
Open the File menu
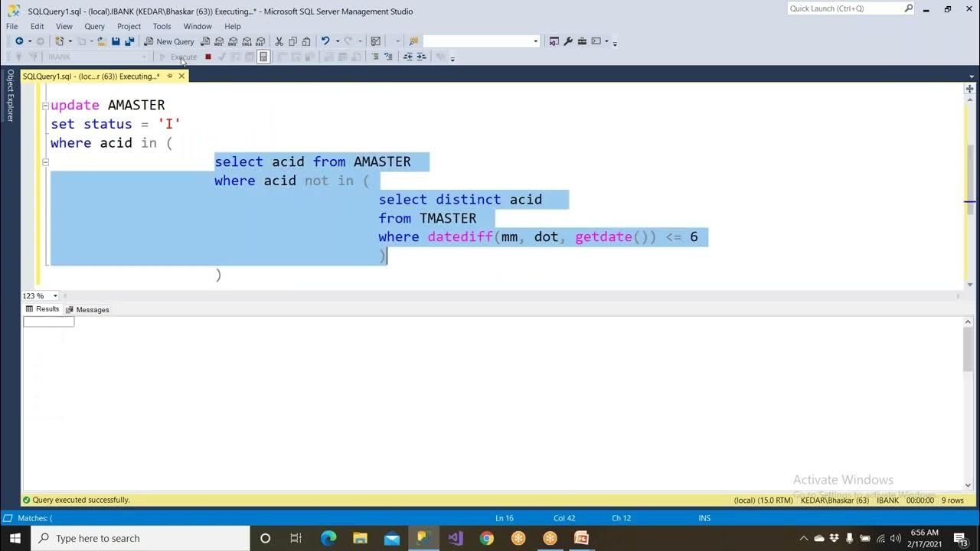point(11,26)
